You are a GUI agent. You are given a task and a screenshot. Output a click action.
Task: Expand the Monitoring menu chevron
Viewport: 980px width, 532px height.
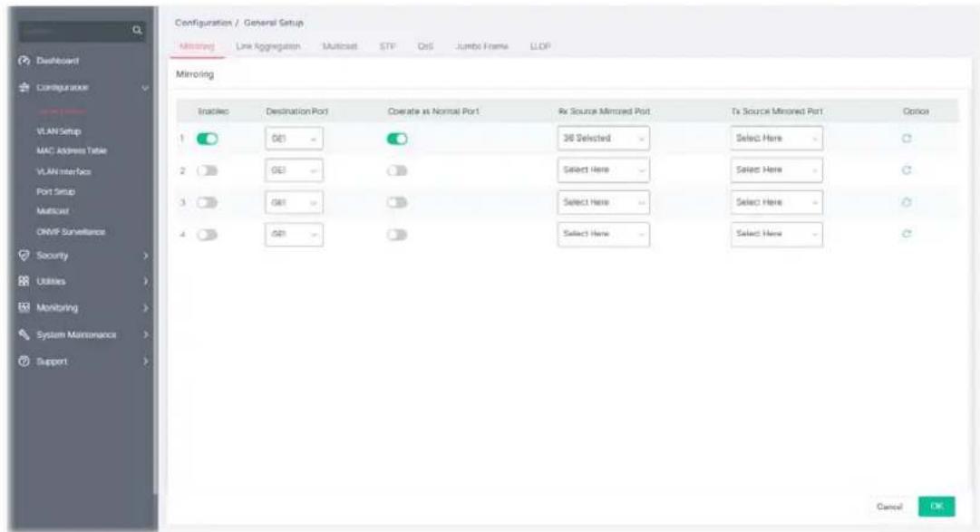145,307
